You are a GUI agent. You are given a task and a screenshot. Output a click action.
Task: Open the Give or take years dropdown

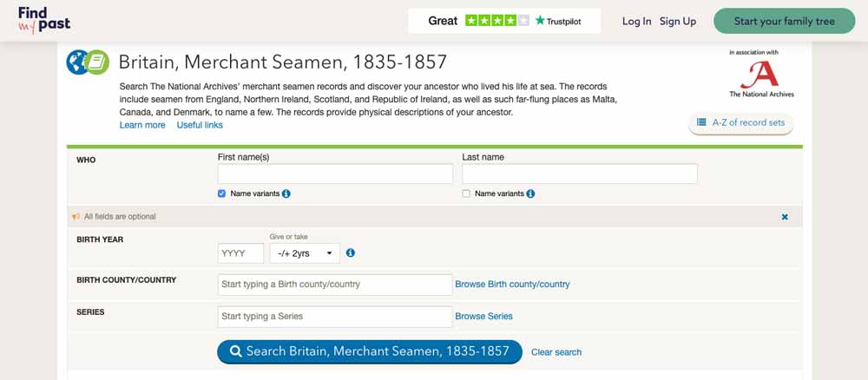(305, 253)
